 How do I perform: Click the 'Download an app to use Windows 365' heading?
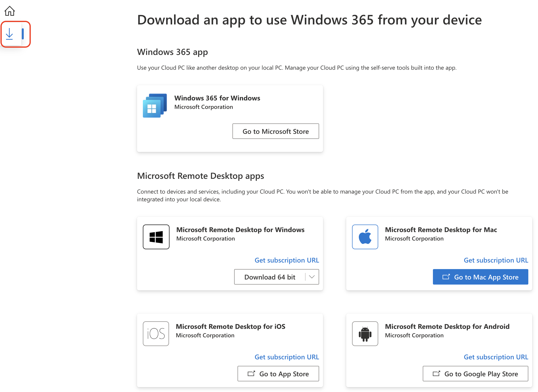click(309, 20)
